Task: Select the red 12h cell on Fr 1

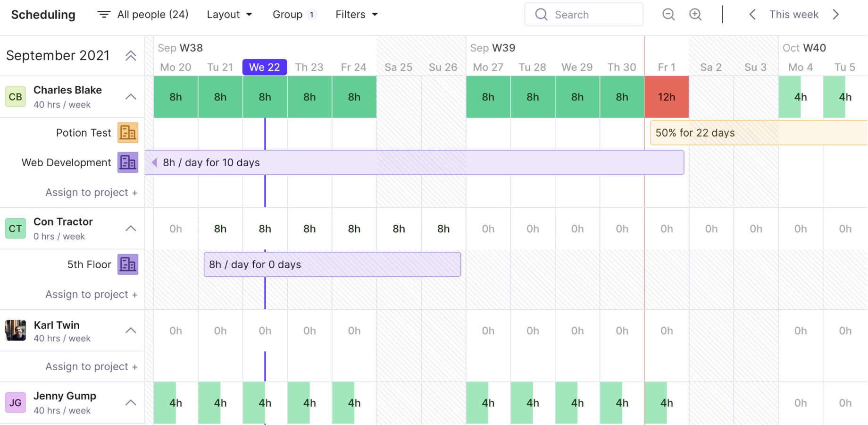Action: click(666, 97)
